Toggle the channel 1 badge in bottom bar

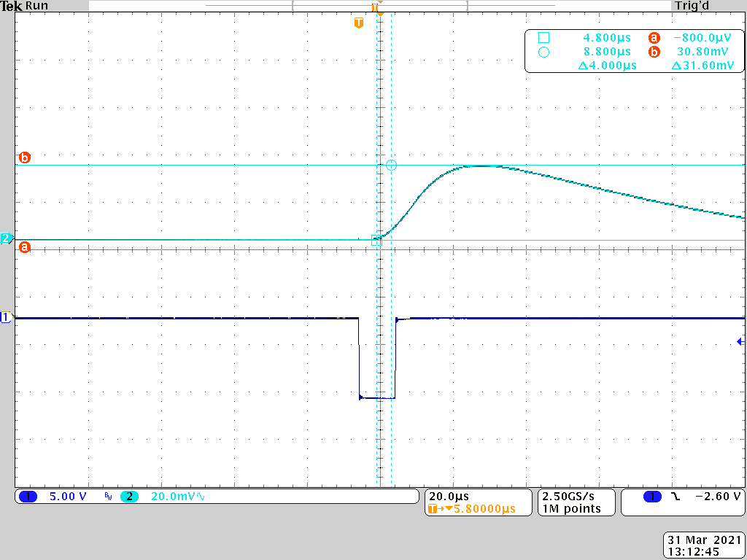(28, 497)
